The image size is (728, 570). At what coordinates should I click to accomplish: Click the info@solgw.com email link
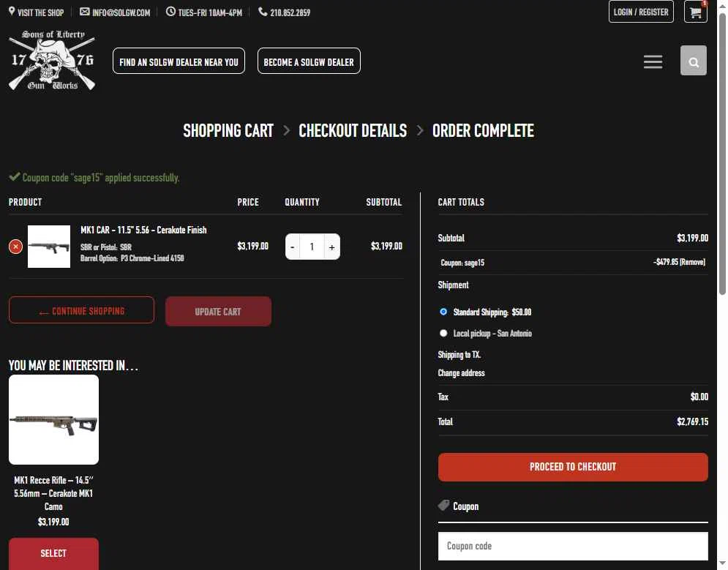115,12
